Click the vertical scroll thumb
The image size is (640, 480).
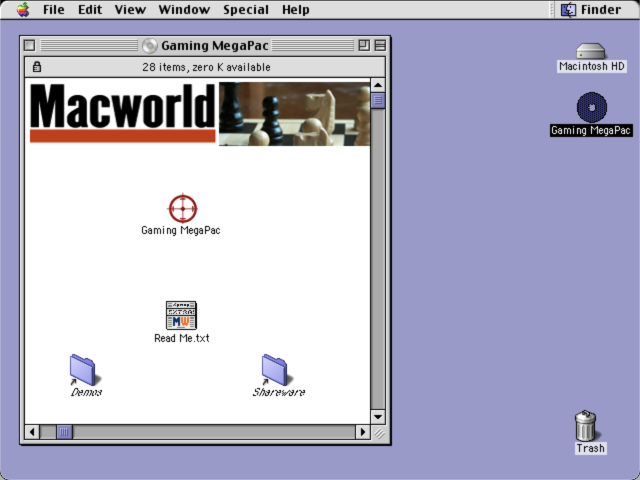click(x=378, y=100)
